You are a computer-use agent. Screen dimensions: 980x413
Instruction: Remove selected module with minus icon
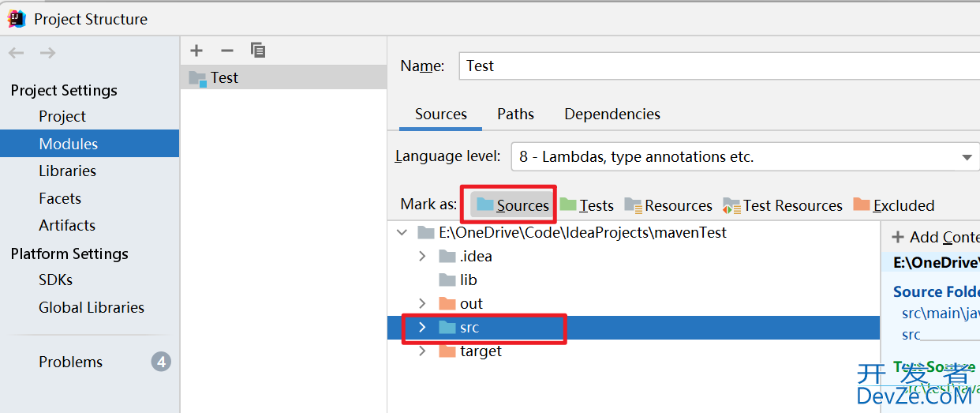227,51
